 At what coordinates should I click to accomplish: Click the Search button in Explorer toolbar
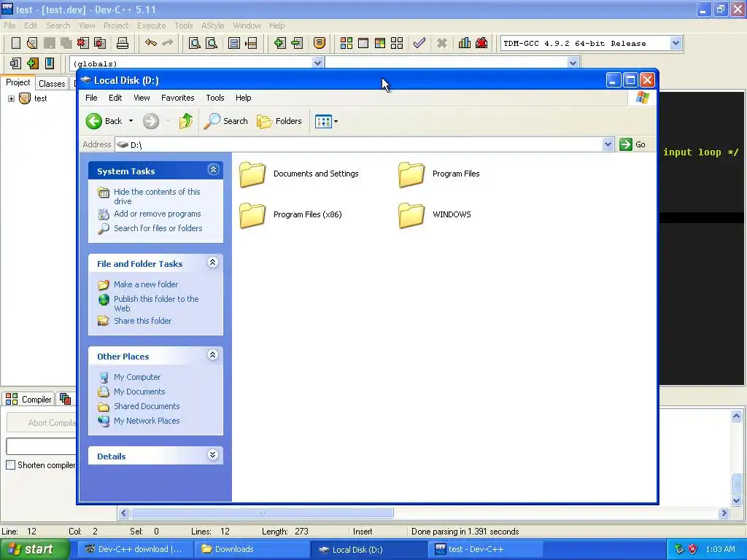[226, 121]
